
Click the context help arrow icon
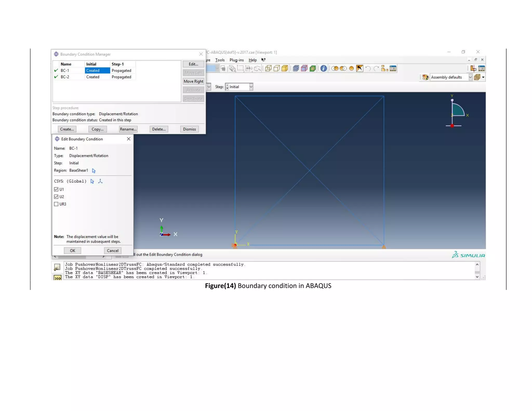click(x=263, y=60)
